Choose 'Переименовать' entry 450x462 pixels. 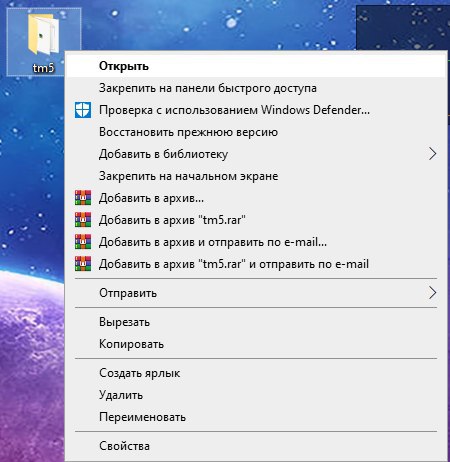(256, 417)
